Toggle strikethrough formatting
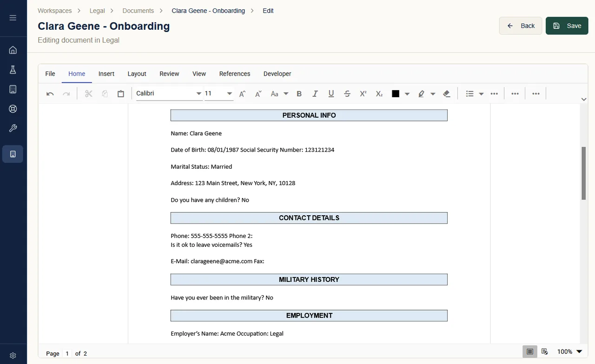595x364 pixels. pyautogui.click(x=347, y=94)
